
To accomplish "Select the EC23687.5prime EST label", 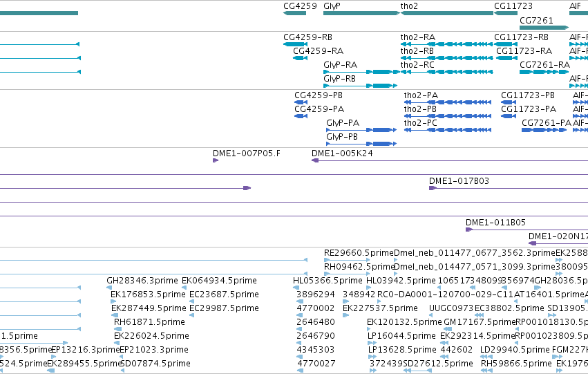I will pos(225,294).
